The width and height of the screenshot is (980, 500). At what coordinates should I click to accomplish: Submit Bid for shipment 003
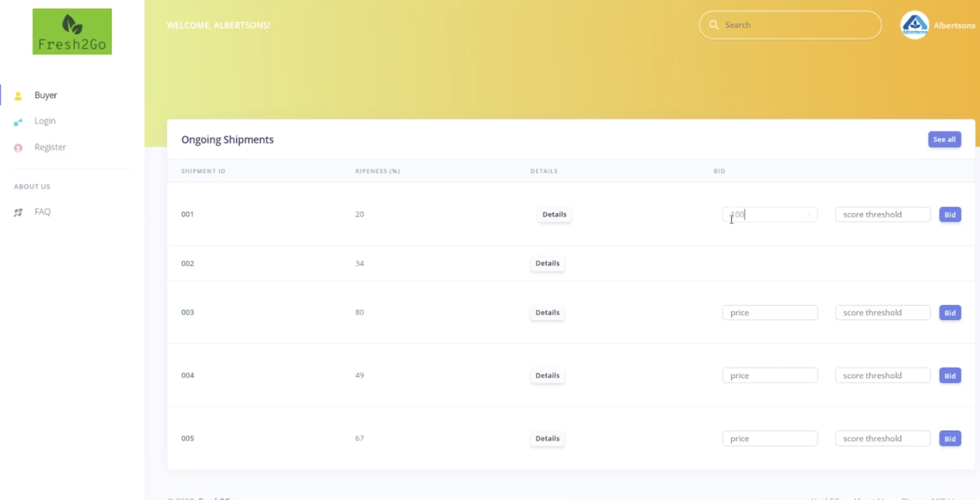[x=950, y=313]
